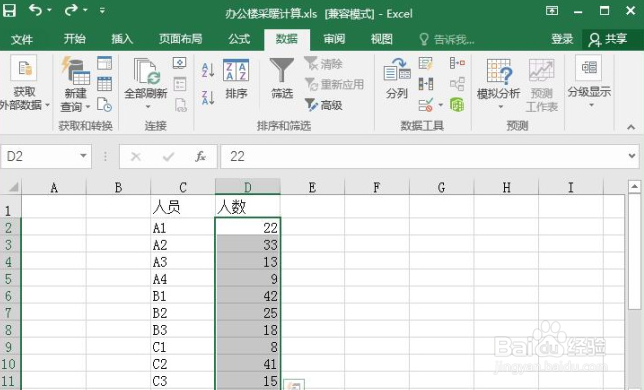Open the 分级显示 dropdown
Screen dimensions: 644x390
pos(589,82)
